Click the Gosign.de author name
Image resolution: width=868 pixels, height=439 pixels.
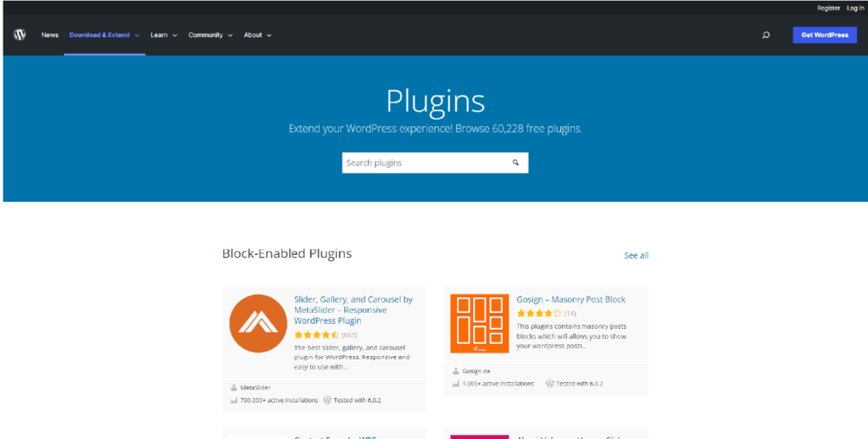476,371
